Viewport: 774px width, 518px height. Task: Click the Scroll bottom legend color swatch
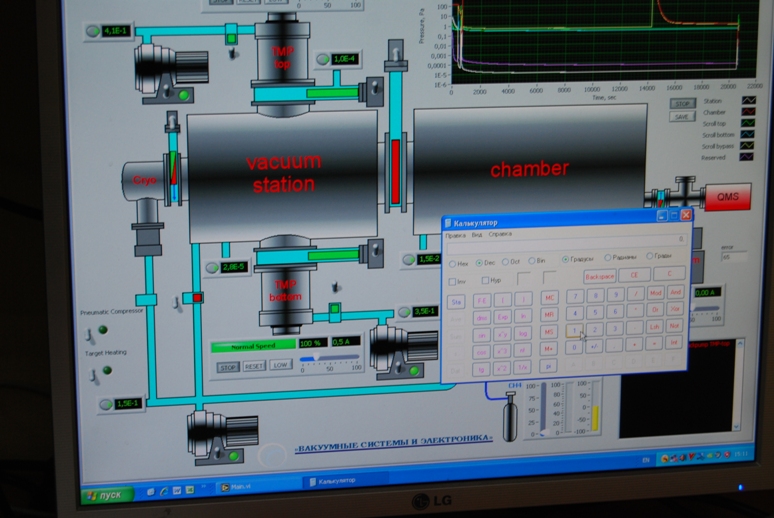pos(747,134)
